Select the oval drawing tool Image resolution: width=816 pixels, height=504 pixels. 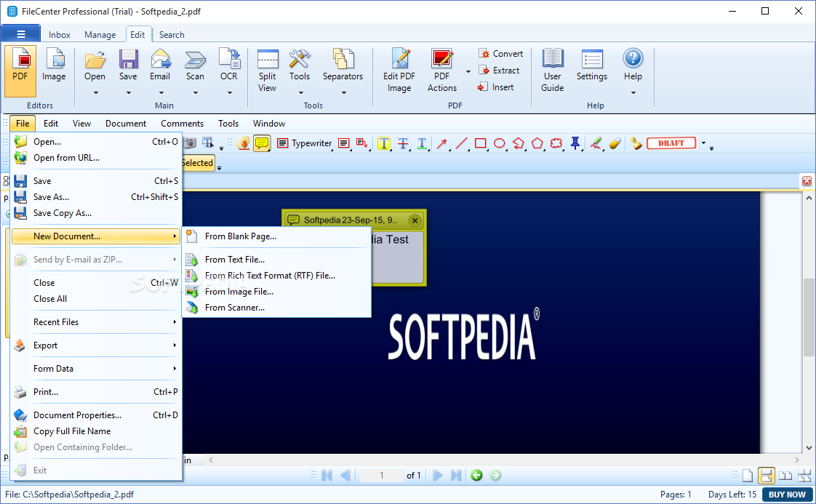pyautogui.click(x=499, y=143)
